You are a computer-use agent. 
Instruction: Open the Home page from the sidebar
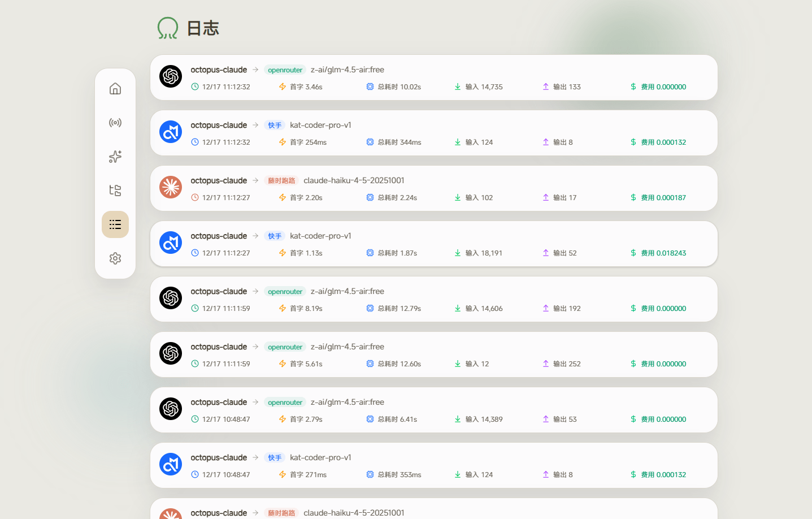click(x=115, y=89)
